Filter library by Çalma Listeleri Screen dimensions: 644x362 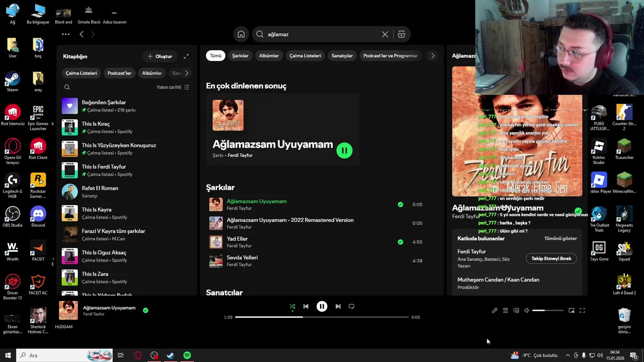pyautogui.click(x=81, y=73)
